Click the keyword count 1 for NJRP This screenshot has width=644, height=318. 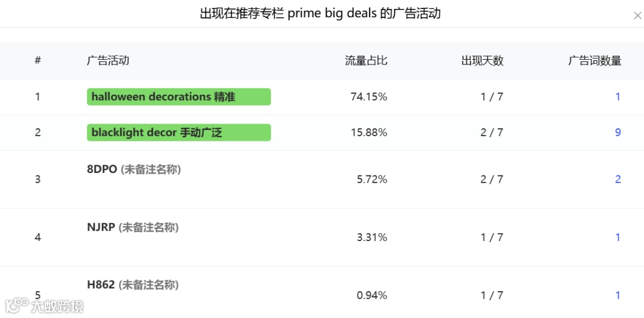pyautogui.click(x=618, y=237)
